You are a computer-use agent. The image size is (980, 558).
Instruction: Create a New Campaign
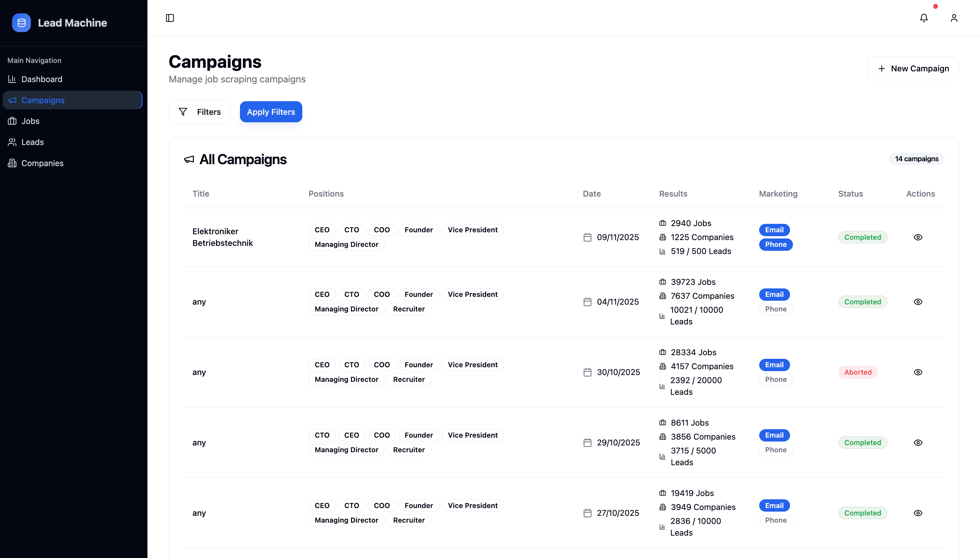[913, 68]
